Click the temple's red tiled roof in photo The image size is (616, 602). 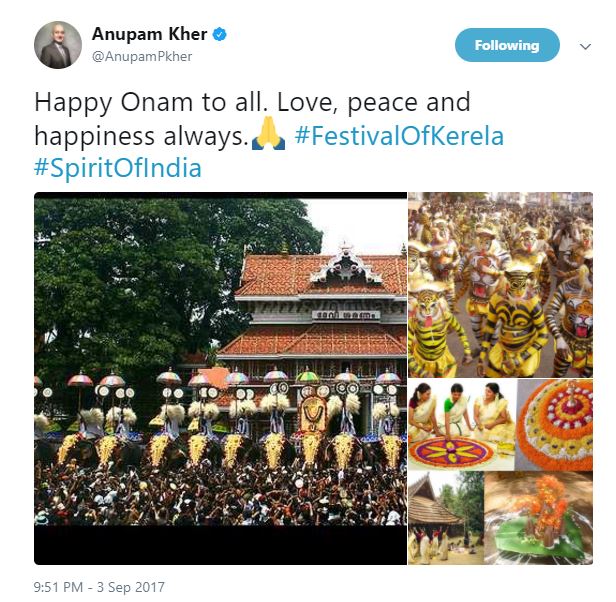coord(322,275)
